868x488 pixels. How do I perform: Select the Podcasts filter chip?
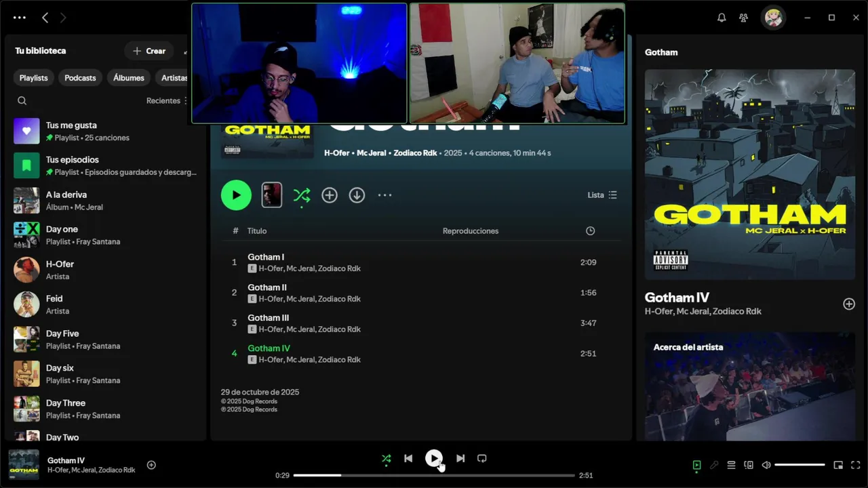(80, 78)
